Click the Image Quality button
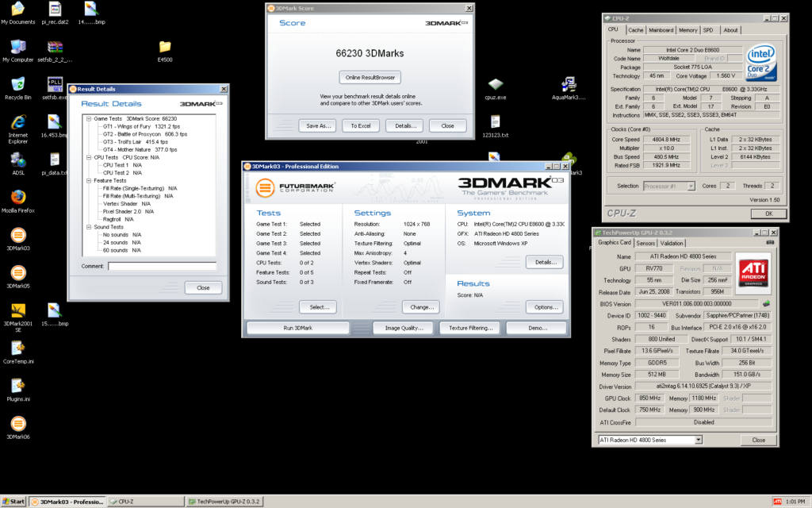Screen dimensions: 812x508 click(404, 328)
